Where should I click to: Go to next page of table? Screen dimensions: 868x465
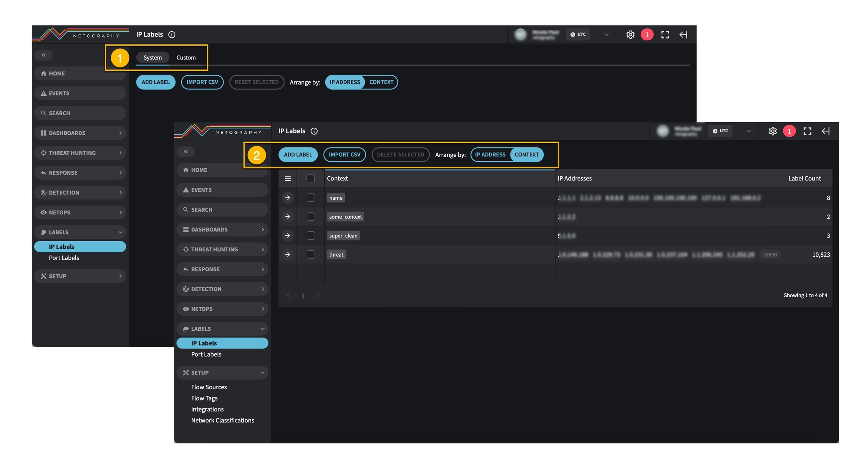click(318, 295)
